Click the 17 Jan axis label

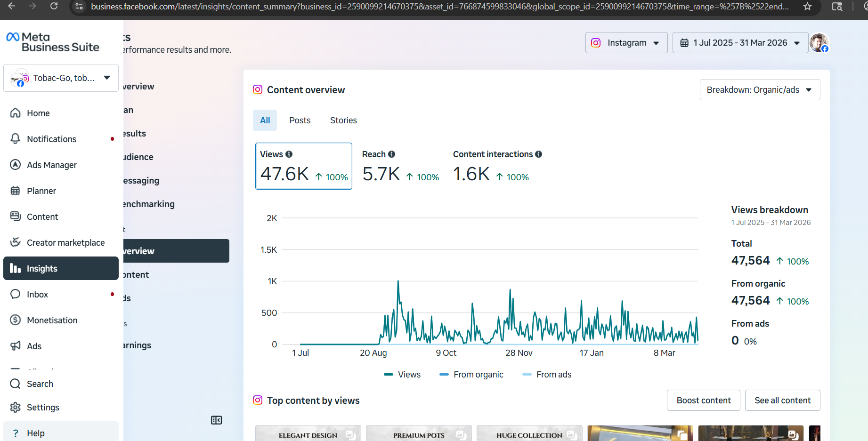pos(592,353)
